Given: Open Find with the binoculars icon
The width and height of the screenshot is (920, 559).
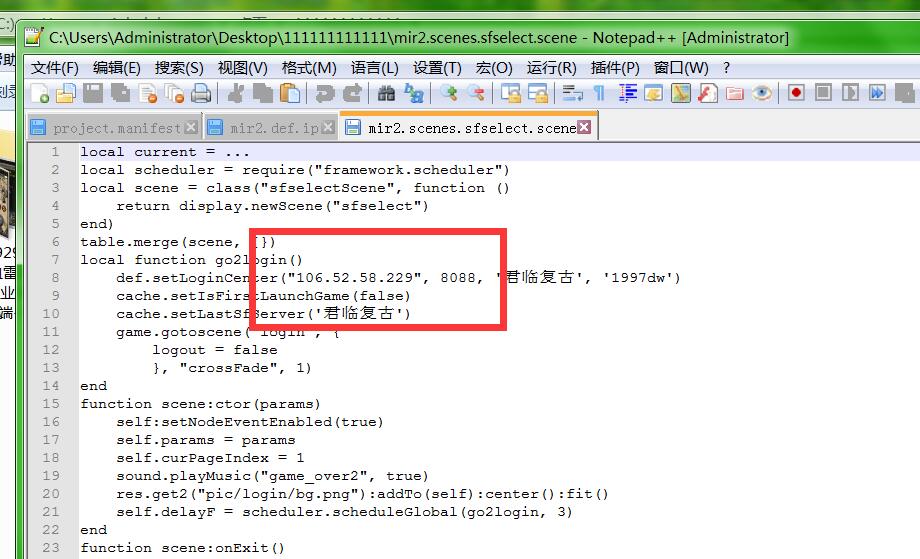Looking at the screenshot, I should click(x=386, y=93).
